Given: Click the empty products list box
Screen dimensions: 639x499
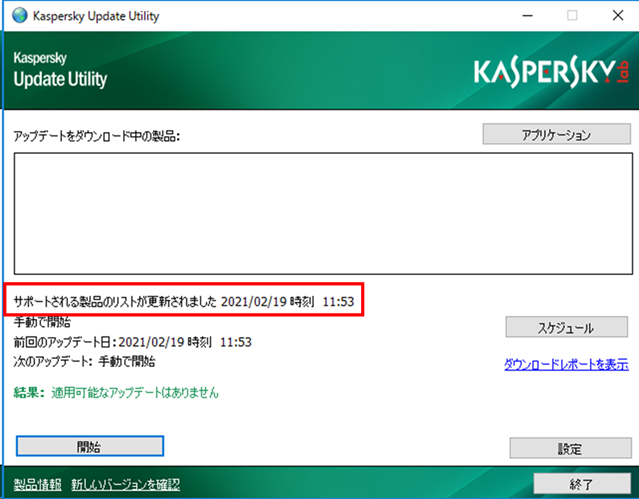Looking at the screenshot, I should 323,213.
